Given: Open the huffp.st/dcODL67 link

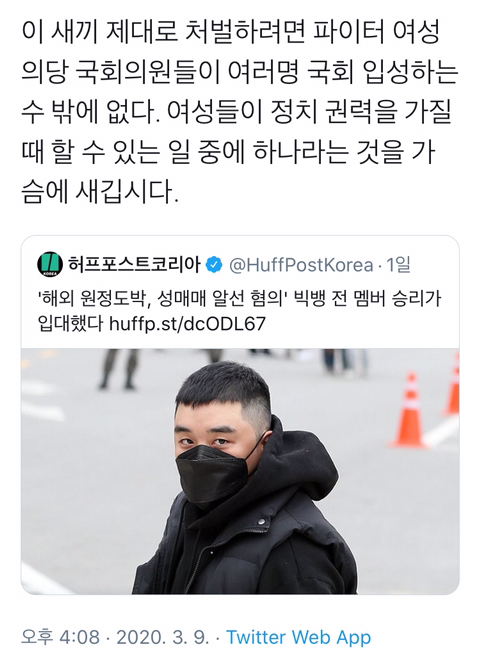Looking at the screenshot, I should tap(187, 324).
